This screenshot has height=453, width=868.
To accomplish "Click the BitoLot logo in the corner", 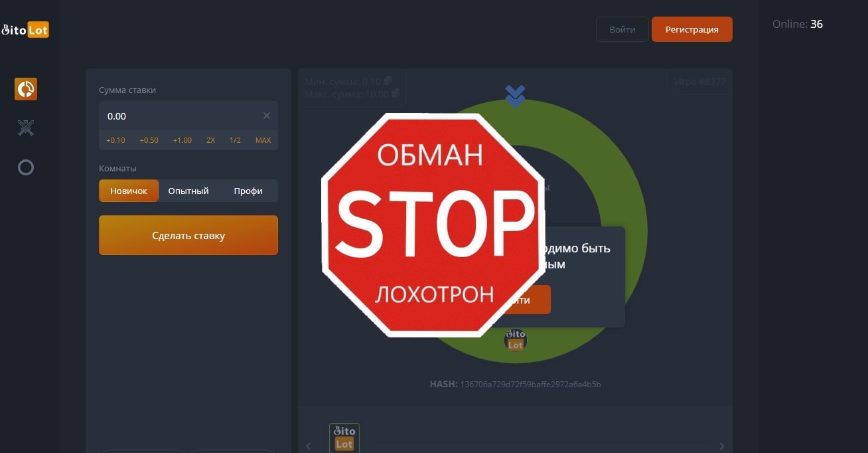I will (25, 29).
